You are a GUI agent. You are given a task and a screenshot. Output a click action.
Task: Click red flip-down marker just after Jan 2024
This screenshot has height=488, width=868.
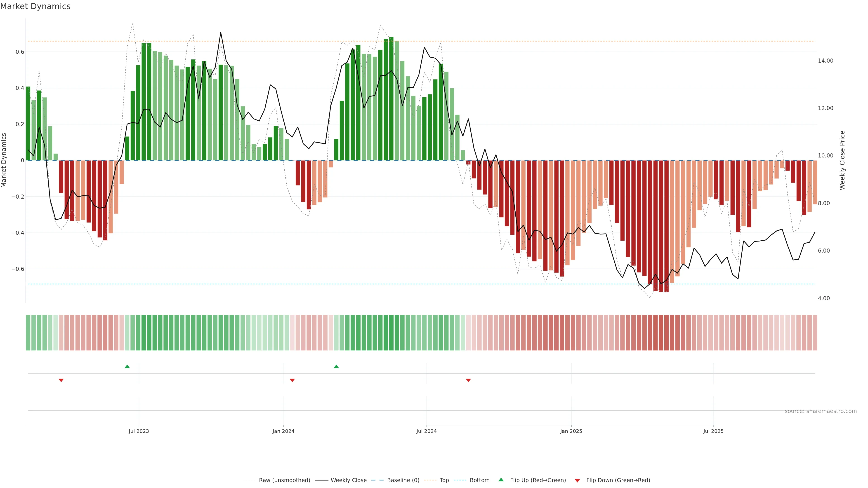tap(292, 380)
